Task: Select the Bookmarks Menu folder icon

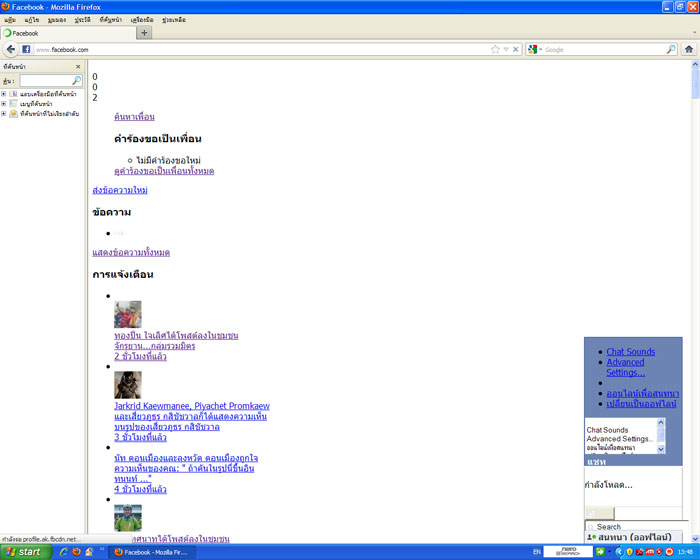Action: (14, 104)
